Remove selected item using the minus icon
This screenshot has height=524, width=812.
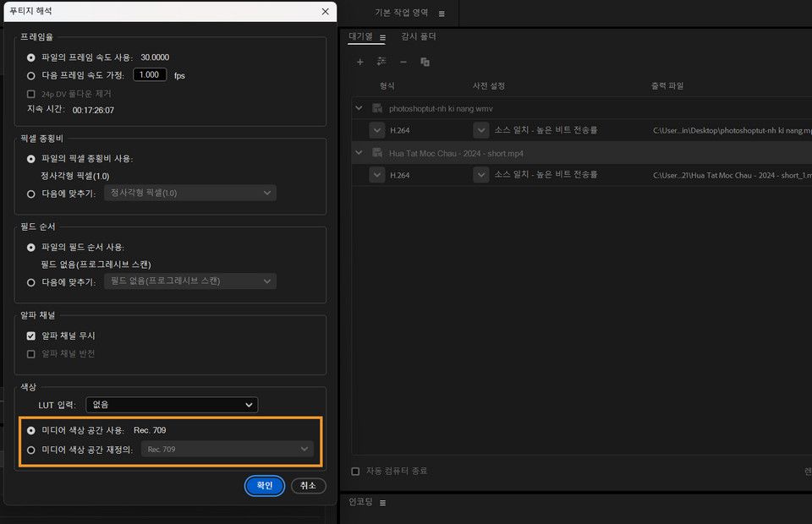click(x=403, y=62)
